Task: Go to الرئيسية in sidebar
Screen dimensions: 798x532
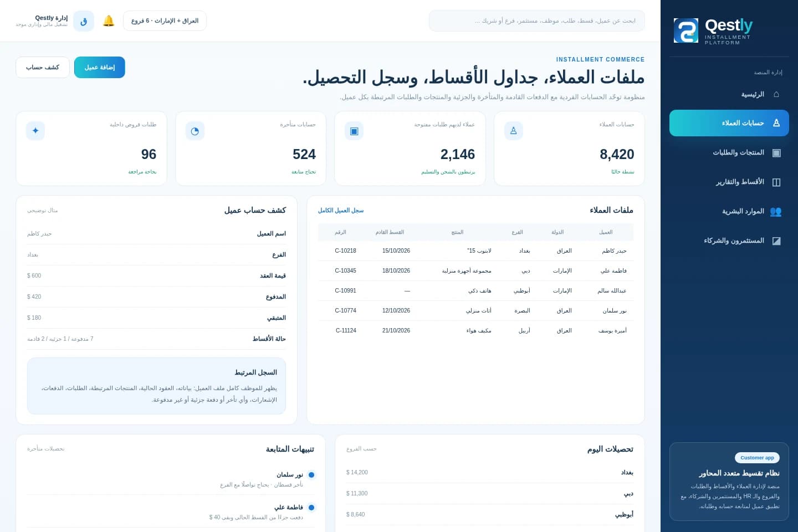Action: [729, 94]
